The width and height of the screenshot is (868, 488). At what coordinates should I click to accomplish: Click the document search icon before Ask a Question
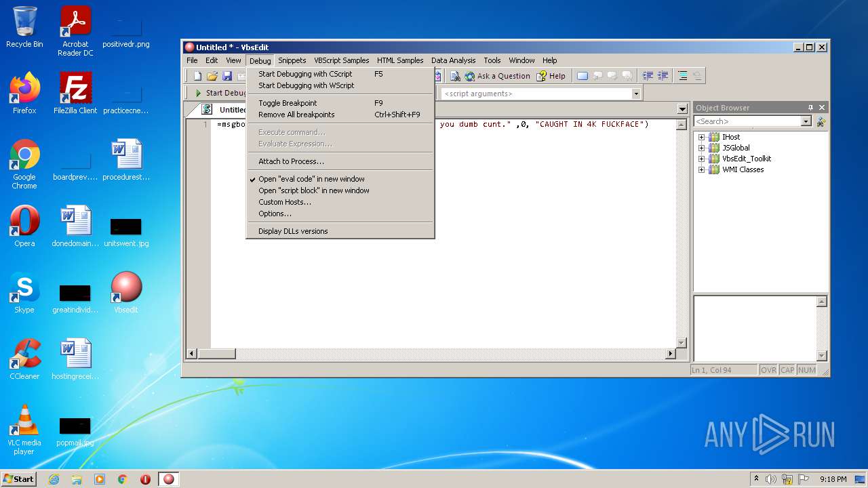click(455, 76)
